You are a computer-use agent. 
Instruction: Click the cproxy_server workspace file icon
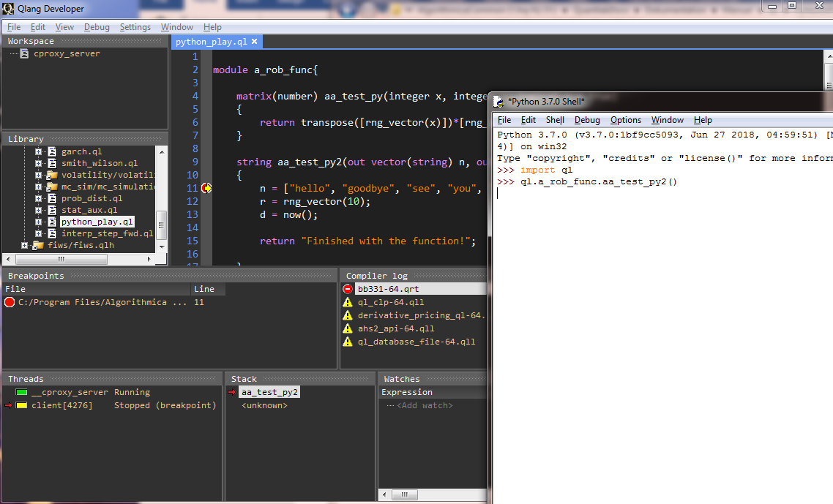click(x=24, y=53)
